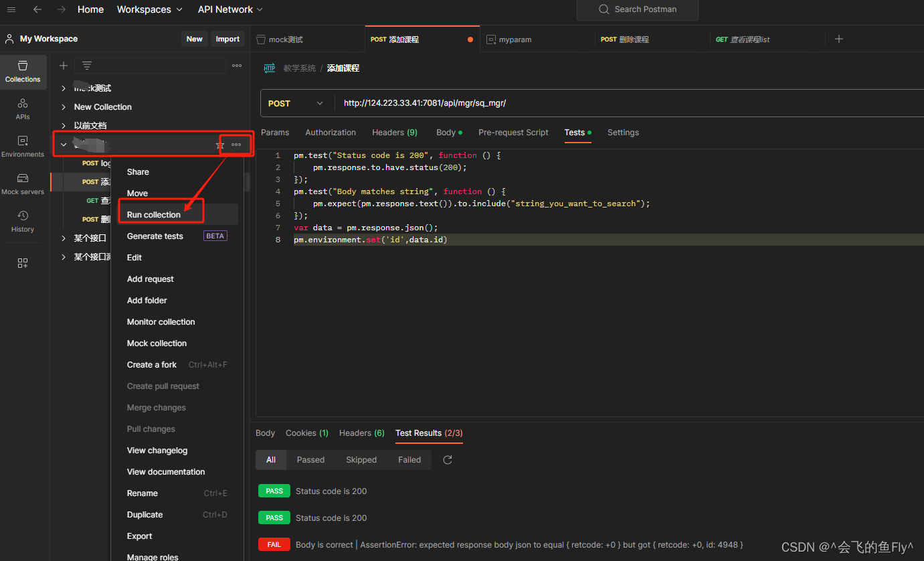Open the Workspaces dropdown

(150, 9)
